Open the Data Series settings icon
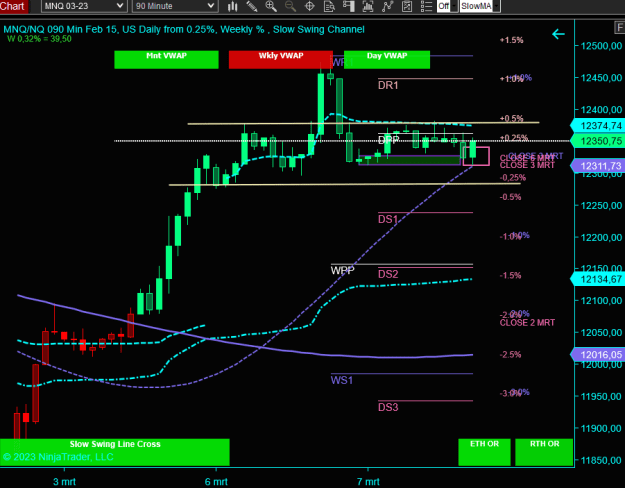Viewport: 625px width, 488px height. (368, 6)
